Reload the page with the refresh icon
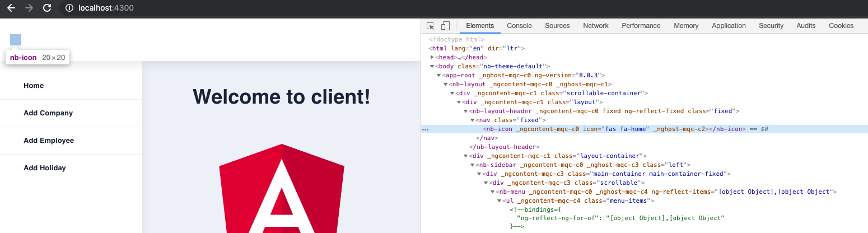 47,8
